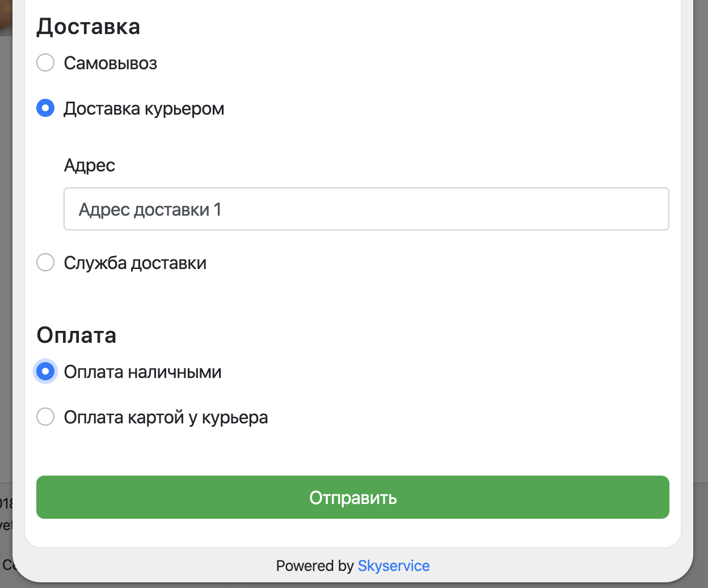The height and width of the screenshot is (588, 708).
Task: Click the Оплата наличными label text
Action: (142, 372)
